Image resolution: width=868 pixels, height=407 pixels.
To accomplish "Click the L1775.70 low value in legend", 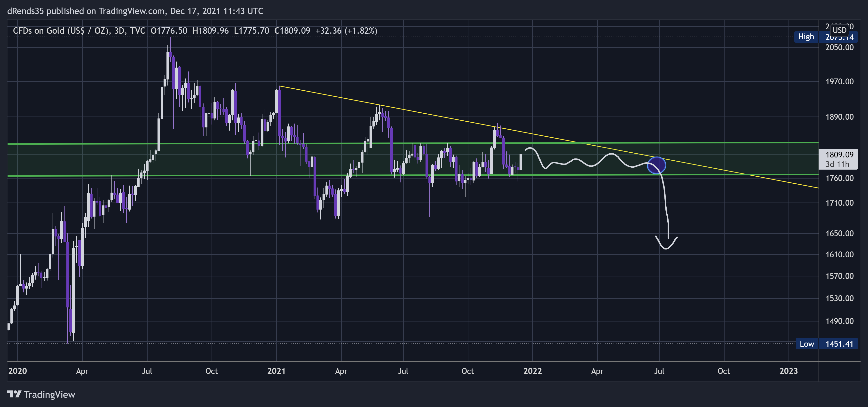I will point(251,31).
